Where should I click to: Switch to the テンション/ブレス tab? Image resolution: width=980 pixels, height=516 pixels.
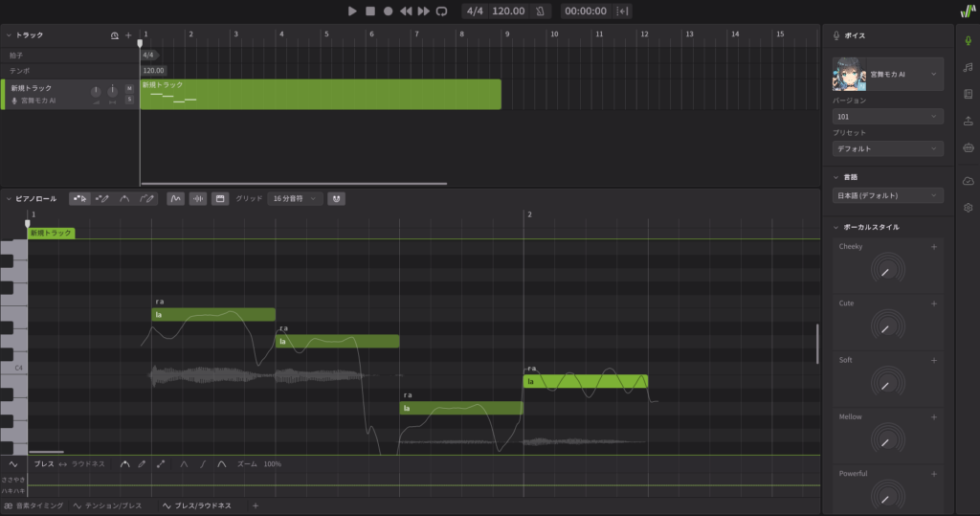point(108,505)
